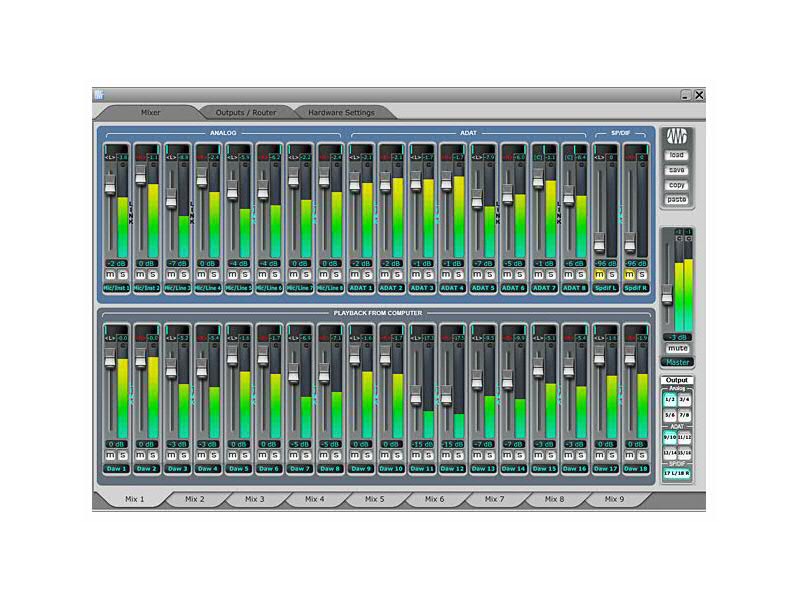Toggle ADAT output 11/12 routing

[x=684, y=437]
